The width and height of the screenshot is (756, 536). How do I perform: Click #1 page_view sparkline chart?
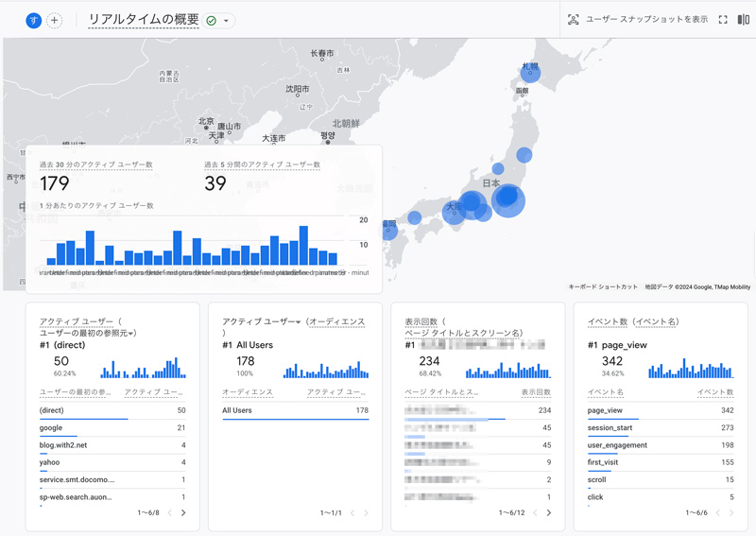[691, 368]
